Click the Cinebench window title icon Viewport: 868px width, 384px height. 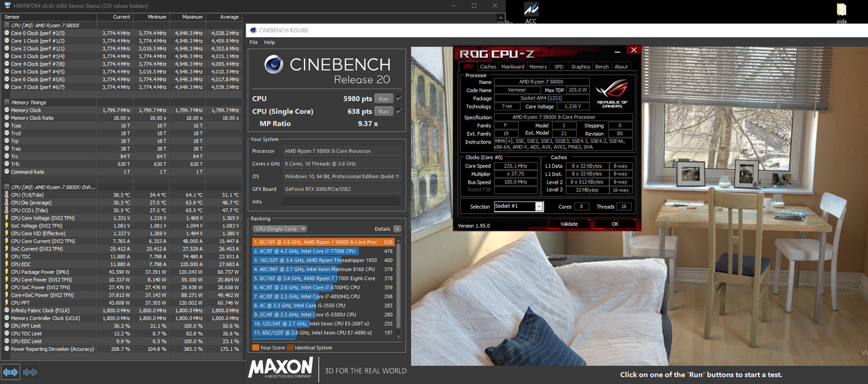click(252, 30)
